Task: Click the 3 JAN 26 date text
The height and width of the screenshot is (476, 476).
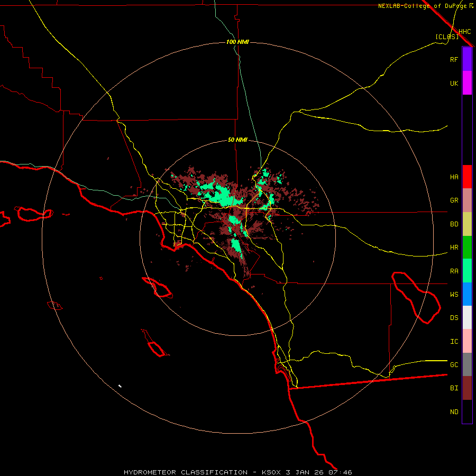Action: pos(305,472)
